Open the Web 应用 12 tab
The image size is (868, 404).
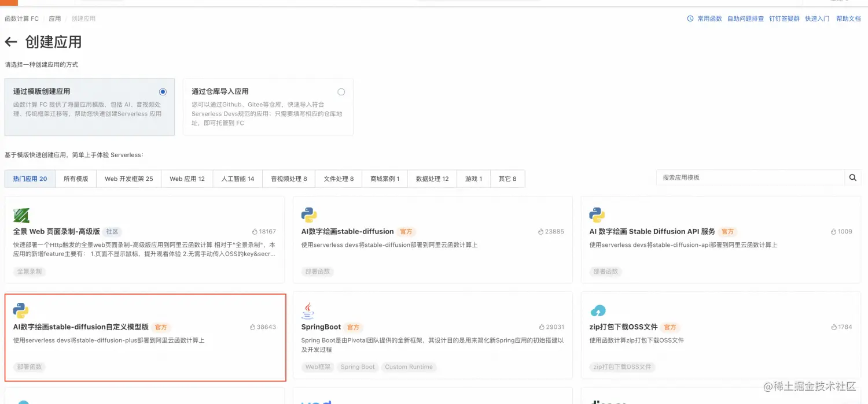click(187, 179)
